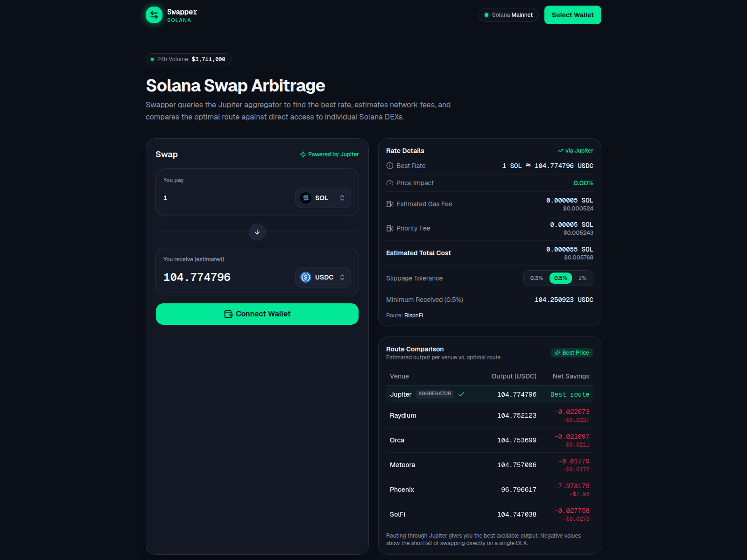Image resolution: width=747 pixels, height=560 pixels.
Task: Click the Venue column header
Action: (x=399, y=376)
